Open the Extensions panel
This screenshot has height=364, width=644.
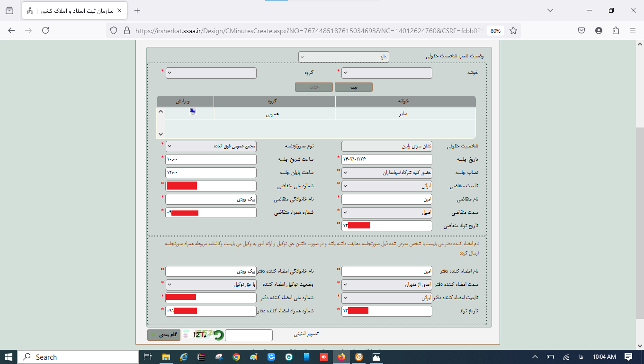616,30
